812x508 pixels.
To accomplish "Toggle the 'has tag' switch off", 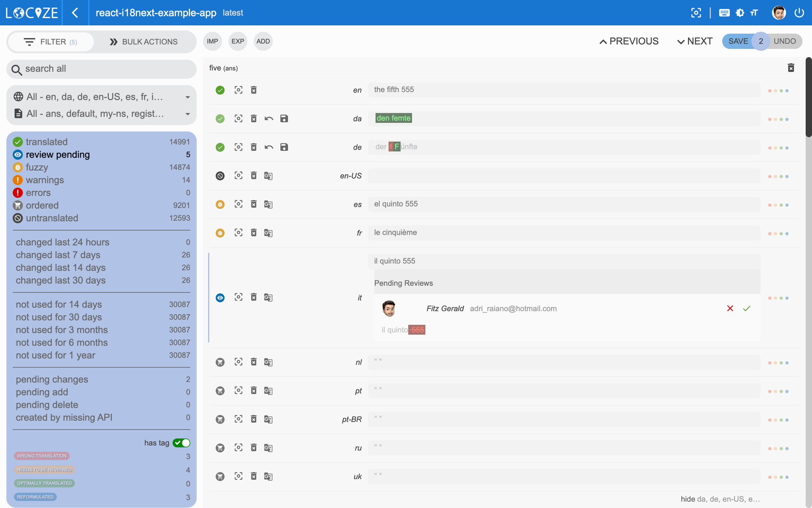I will 182,443.
